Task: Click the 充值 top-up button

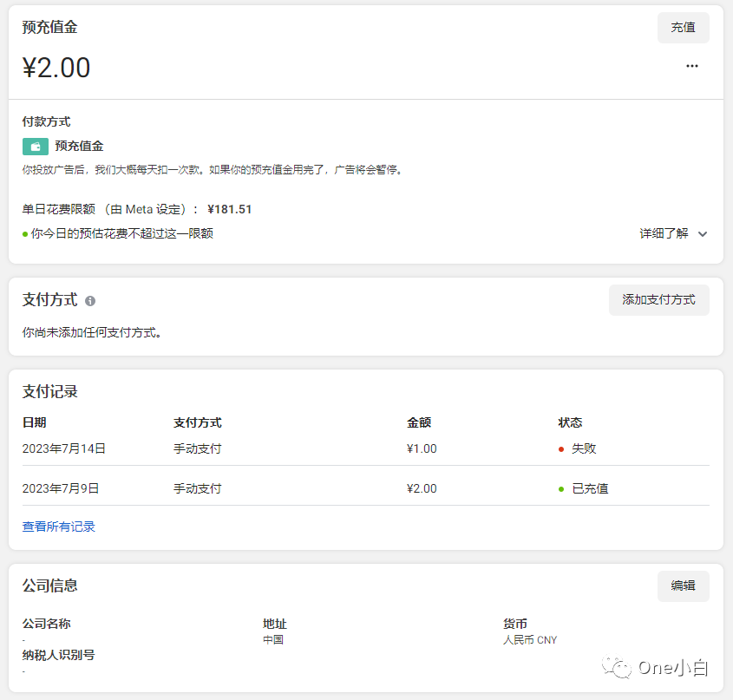Action: pyautogui.click(x=683, y=28)
